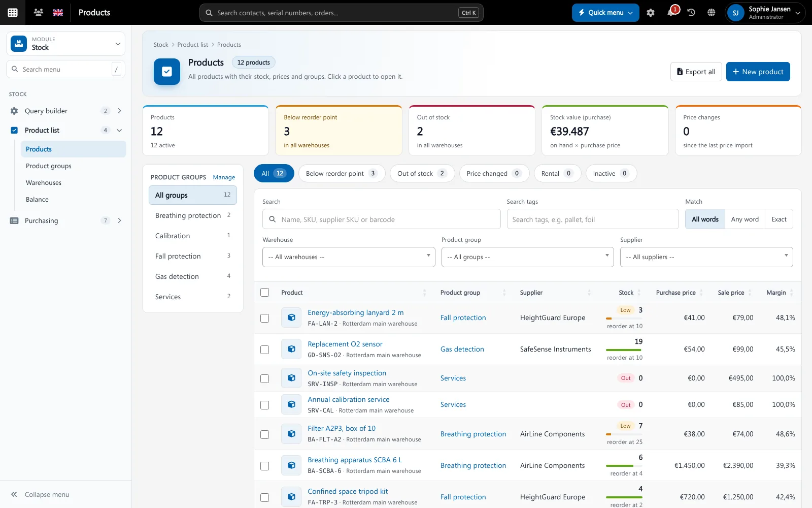Click stock level bar for Breathing apparatus SCBA
Viewport: 812px width, 508px height.
click(624, 466)
